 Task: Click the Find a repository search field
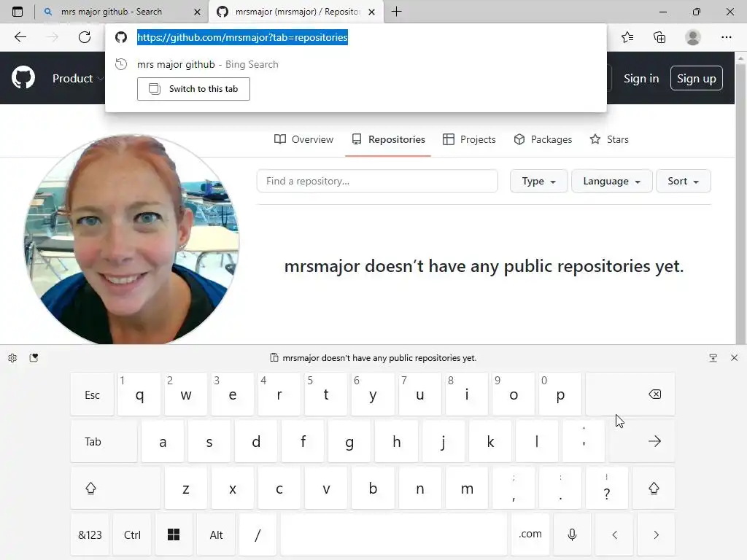click(x=377, y=181)
